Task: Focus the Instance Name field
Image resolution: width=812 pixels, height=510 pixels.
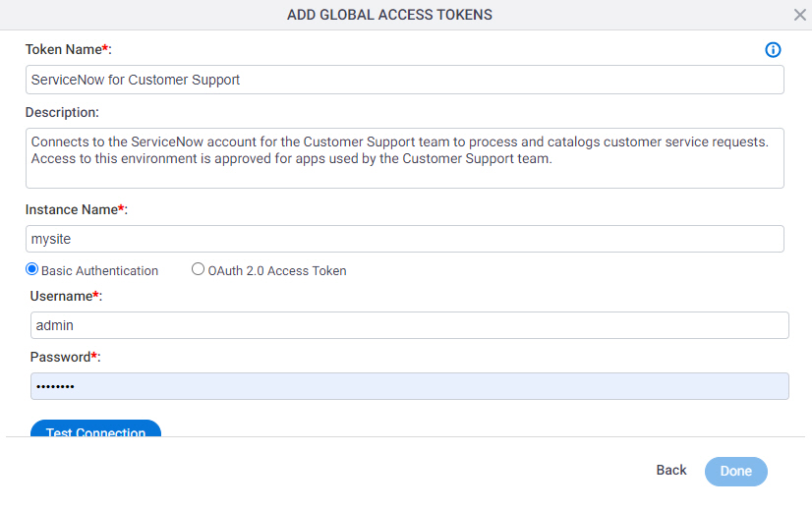Action: point(404,239)
